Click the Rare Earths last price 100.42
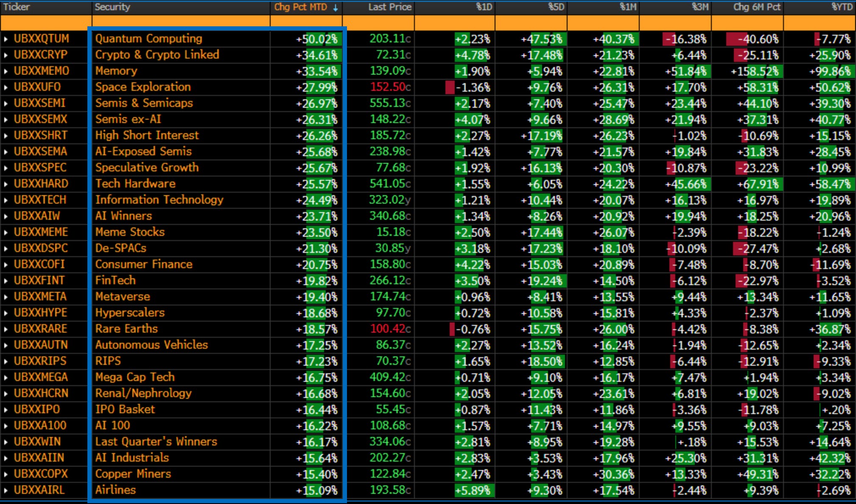Viewport: 856px width, 504px height. pos(388,329)
